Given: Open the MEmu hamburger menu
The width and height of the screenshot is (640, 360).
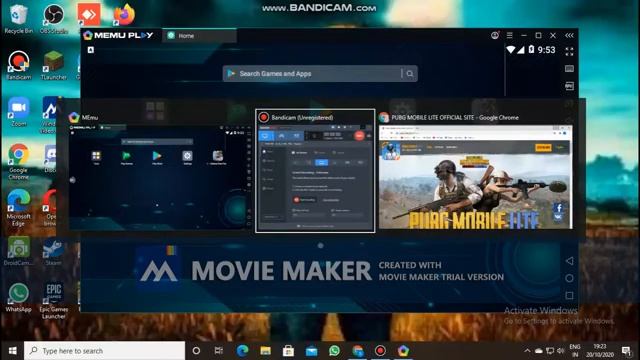Looking at the screenshot, I should pos(509,36).
